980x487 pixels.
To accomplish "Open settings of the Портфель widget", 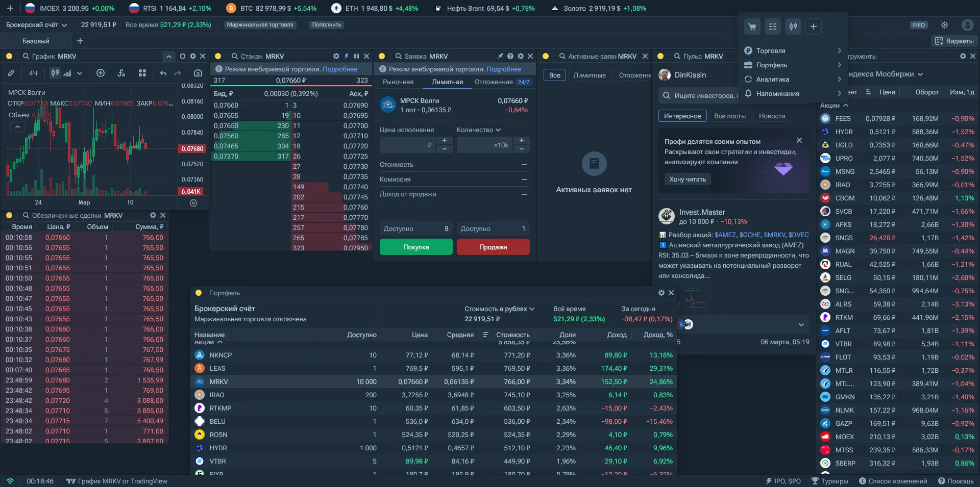I will point(661,293).
